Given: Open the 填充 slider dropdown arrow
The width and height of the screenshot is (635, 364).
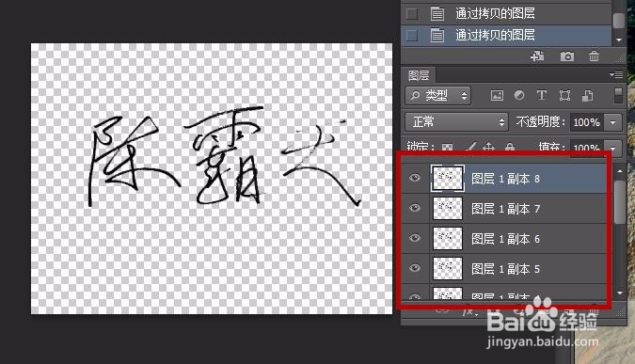Looking at the screenshot, I should click(613, 149).
